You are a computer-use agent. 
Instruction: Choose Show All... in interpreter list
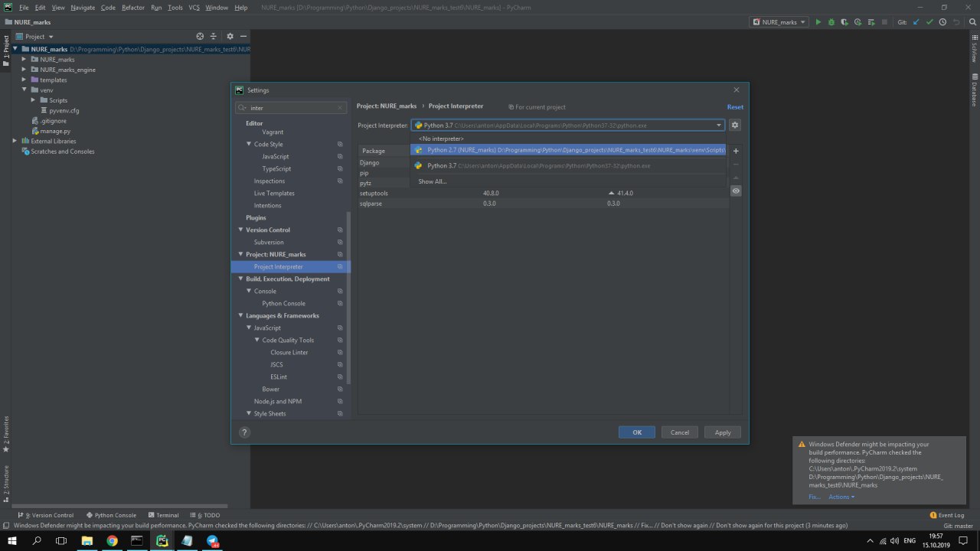pyautogui.click(x=433, y=181)
